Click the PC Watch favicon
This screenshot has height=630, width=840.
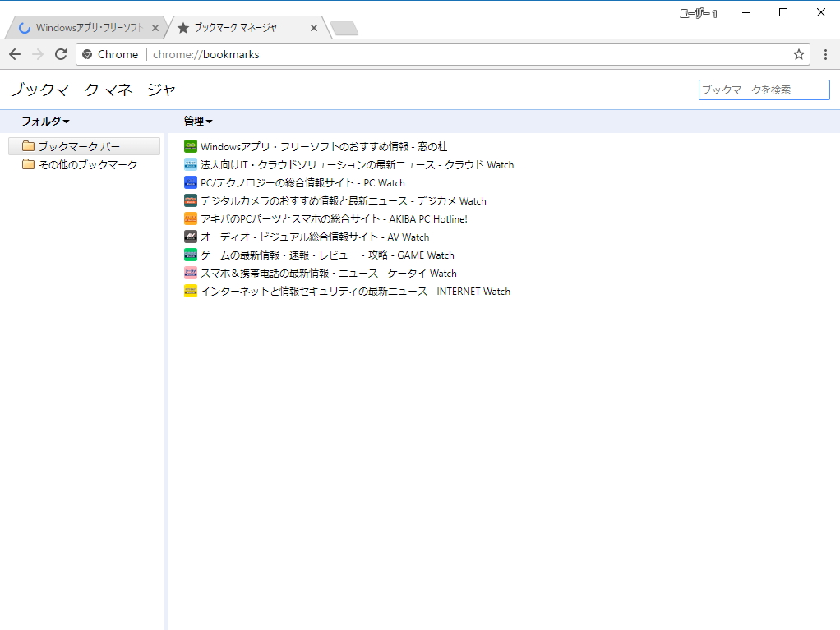click(191, 182)
